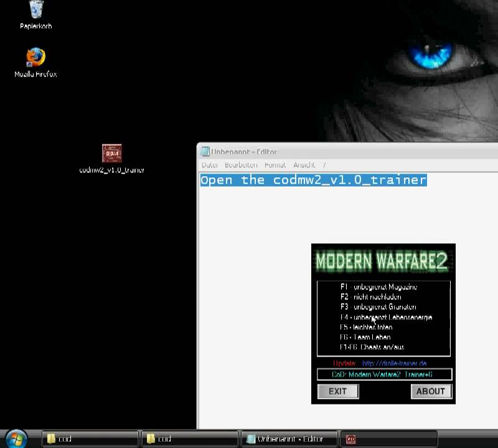This screenshot has height=448, width=498.
Task: Switch to the first cod folder taskbar button
Action: point(90,439)
